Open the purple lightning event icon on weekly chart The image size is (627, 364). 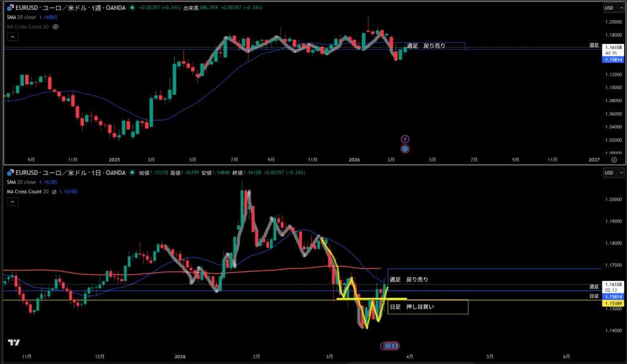(x=405, y=139)
